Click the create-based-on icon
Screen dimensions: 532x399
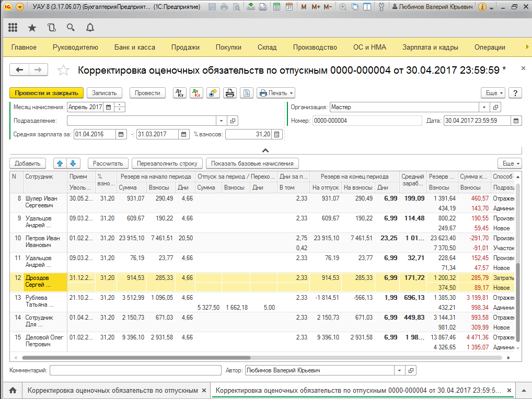(213, 93)
